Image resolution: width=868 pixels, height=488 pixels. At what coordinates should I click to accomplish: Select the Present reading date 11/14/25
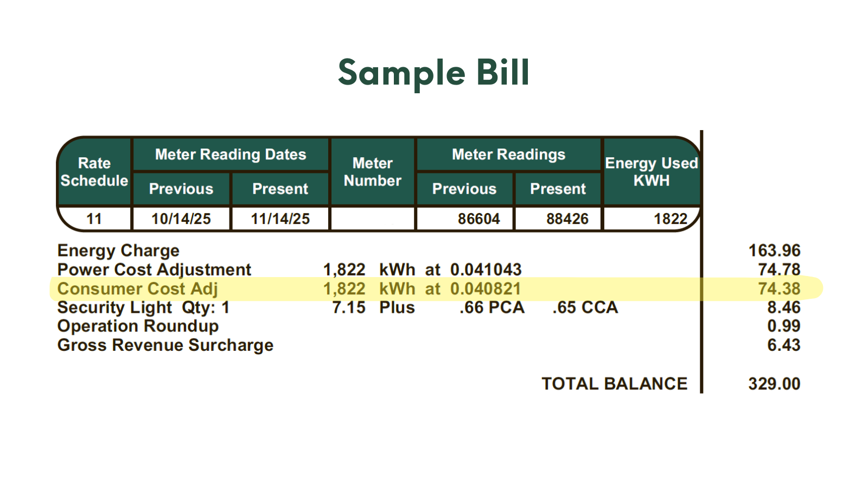click(x=280, y=219)
